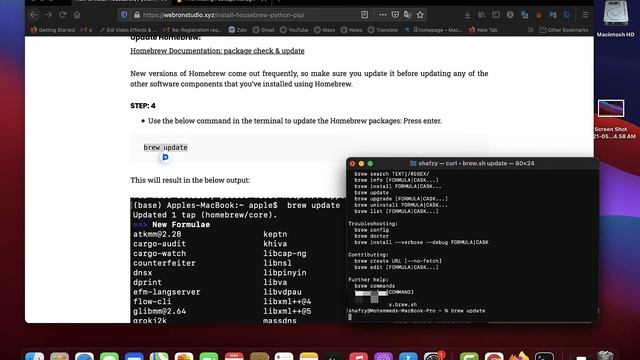Toggle reader view in the address bar
The image size is (640, 360).
click(x=364, y=15)
